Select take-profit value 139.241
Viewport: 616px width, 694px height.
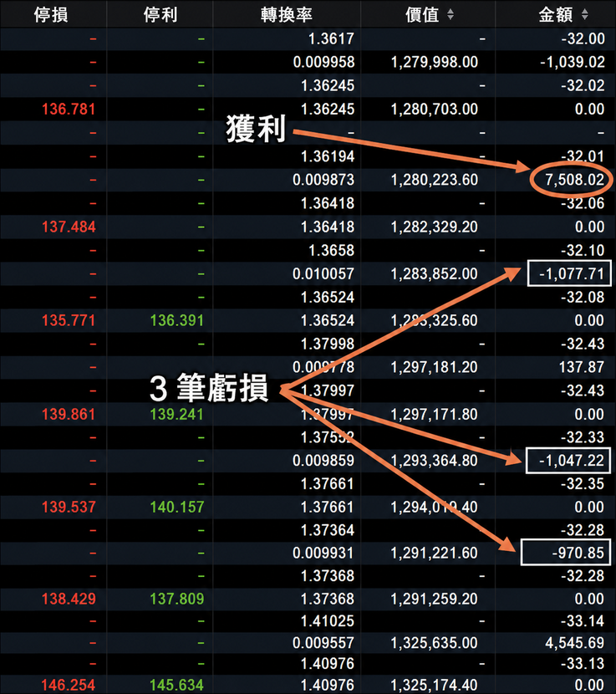point(177,414)
